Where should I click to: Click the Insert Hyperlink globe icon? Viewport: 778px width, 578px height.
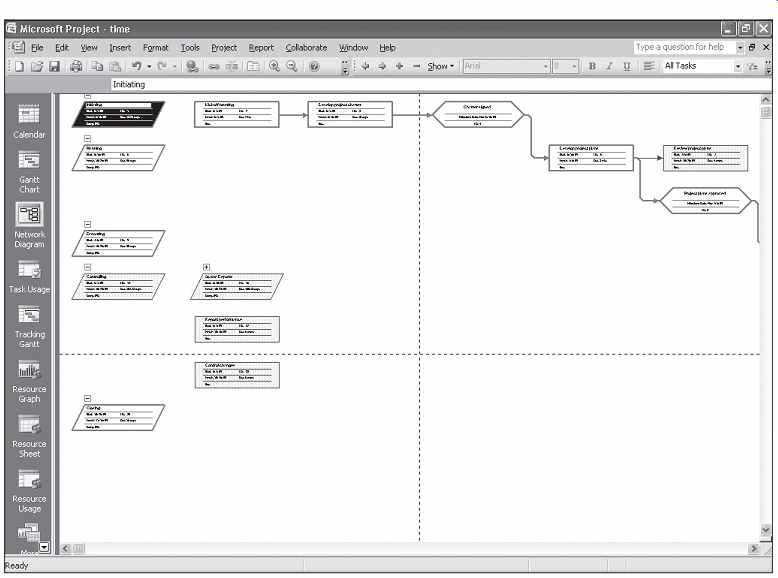coord(192,66)
